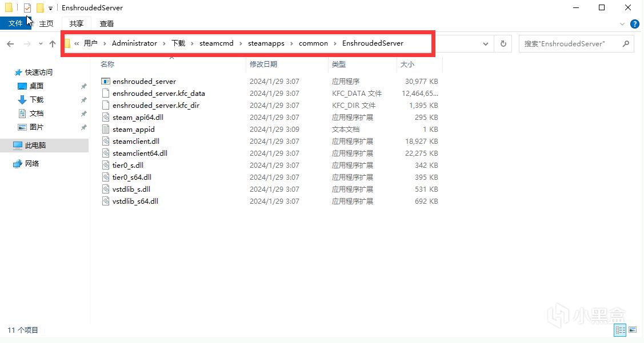The image size is (644, 343).
Task: Open the blue Help question mark icon
Action: [x=634, y=24]
